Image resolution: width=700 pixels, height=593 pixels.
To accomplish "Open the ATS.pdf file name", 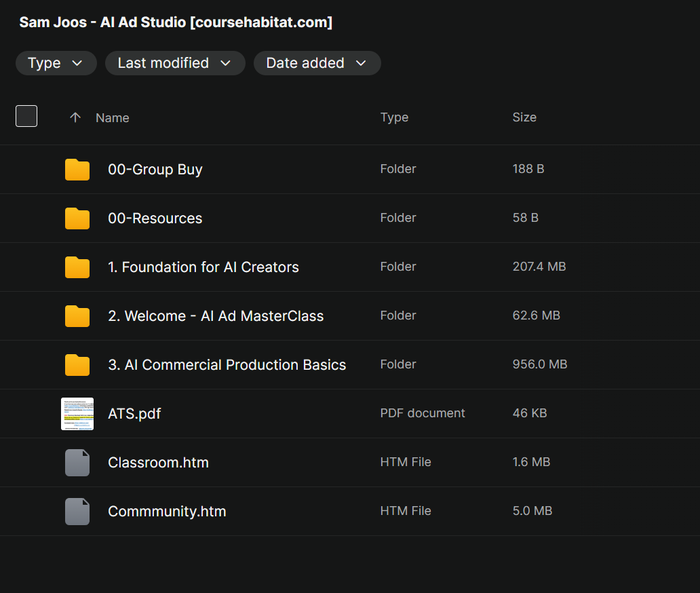I will click(x=134, y=414).
